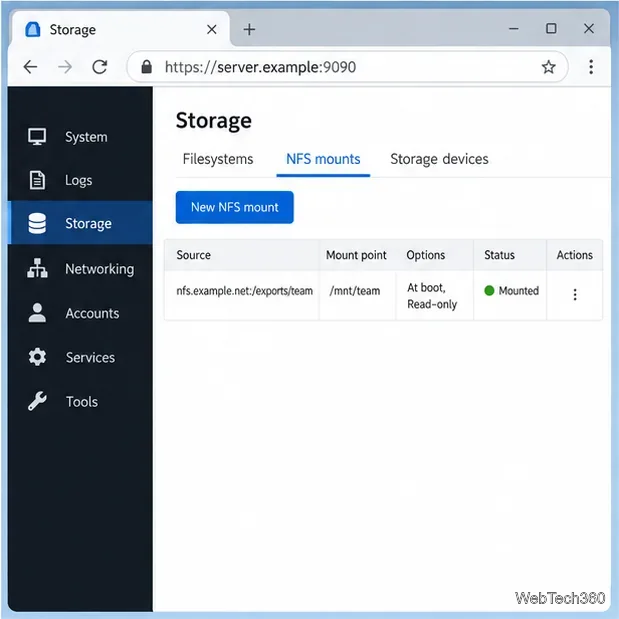Select the NFS mounts tab
This screenshot has width=619, height=619.
click(323, 159)
